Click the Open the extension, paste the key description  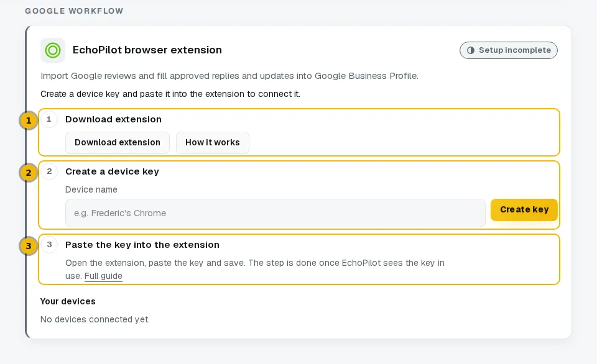click(x=255, y=270)
